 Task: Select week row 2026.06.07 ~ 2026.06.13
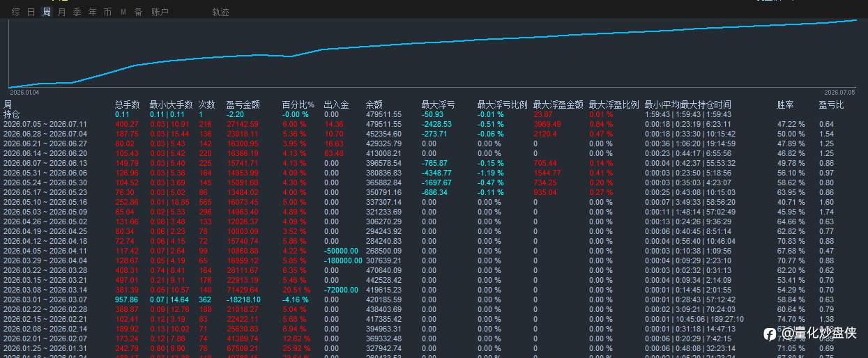click(x=45, y=163)
